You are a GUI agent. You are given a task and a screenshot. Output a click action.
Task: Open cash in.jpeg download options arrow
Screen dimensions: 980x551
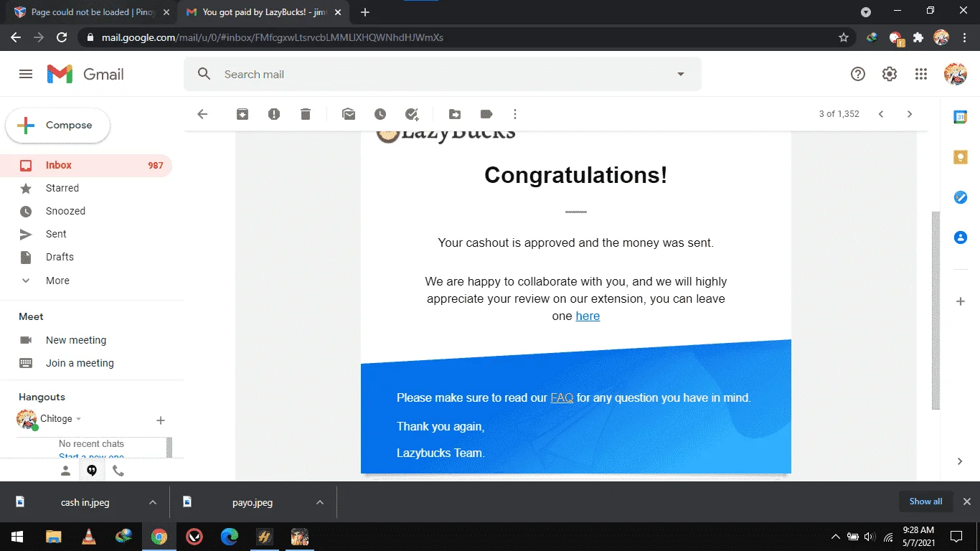[x=152, y=502]
